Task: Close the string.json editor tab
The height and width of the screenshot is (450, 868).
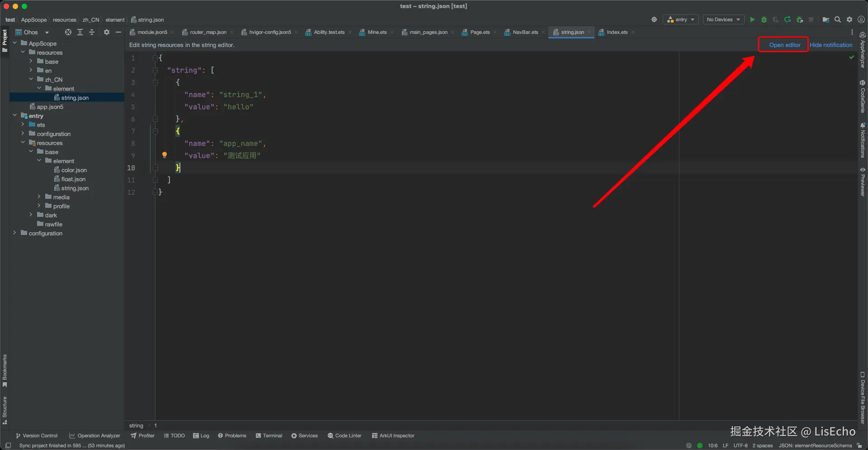Action: tap(589, 32)
